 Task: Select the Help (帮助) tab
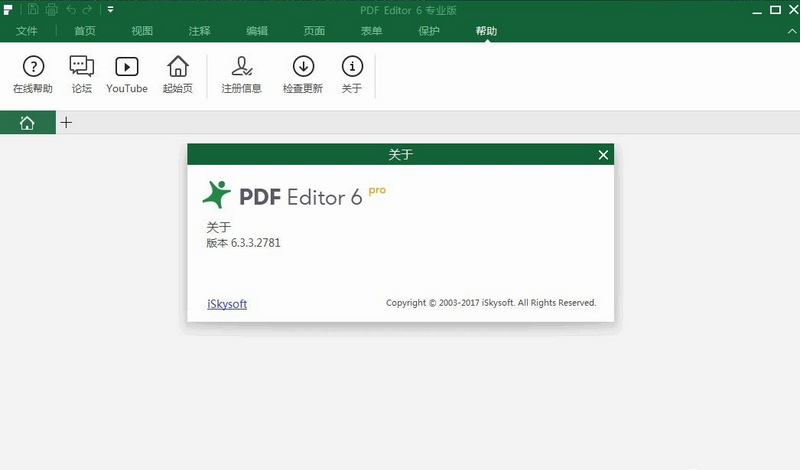pyautogui.click(x=486, y=31)
